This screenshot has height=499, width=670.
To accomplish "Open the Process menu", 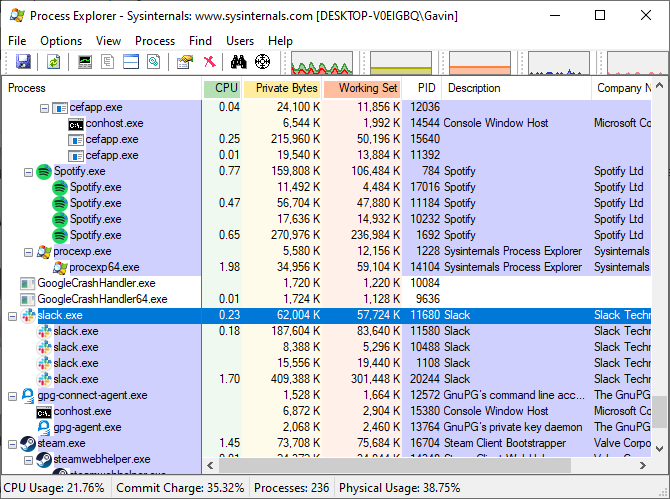I will 155,41.
